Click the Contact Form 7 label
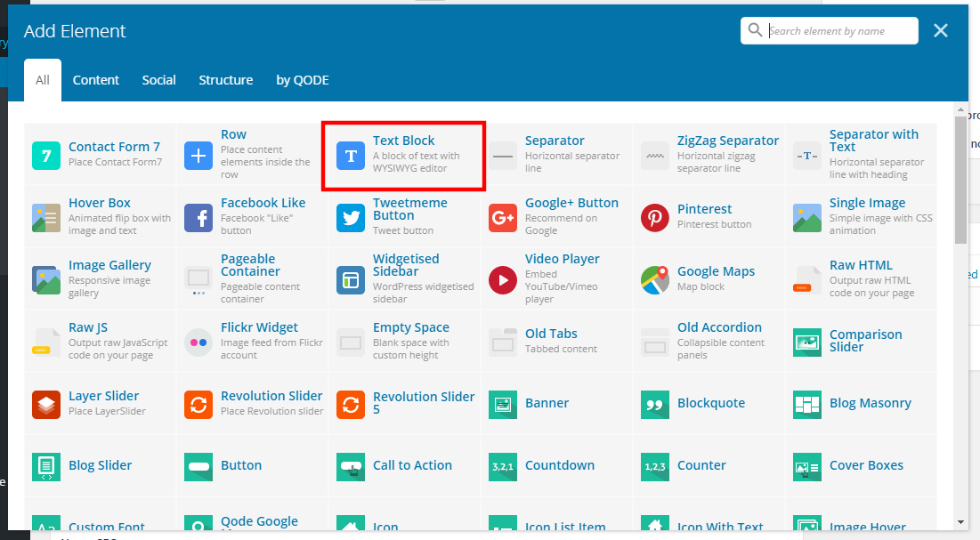Screen dimensions: 980x540 click(114, 147)
